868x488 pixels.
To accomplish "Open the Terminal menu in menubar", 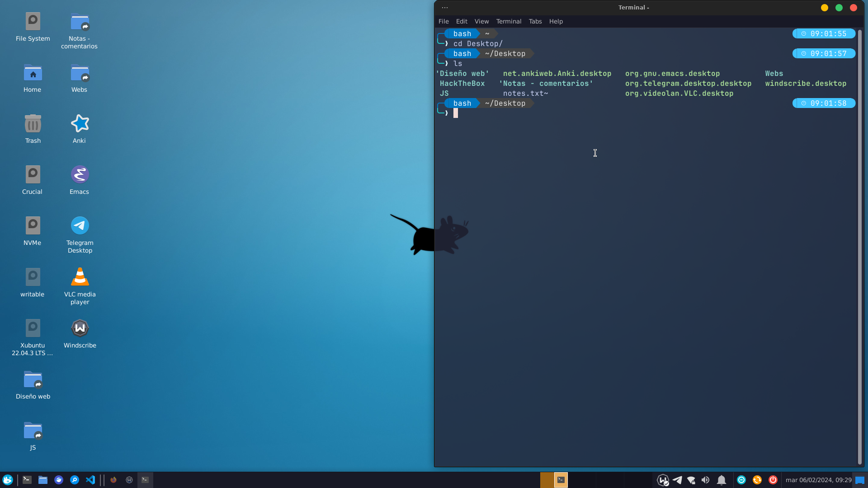I will point(509,21).
